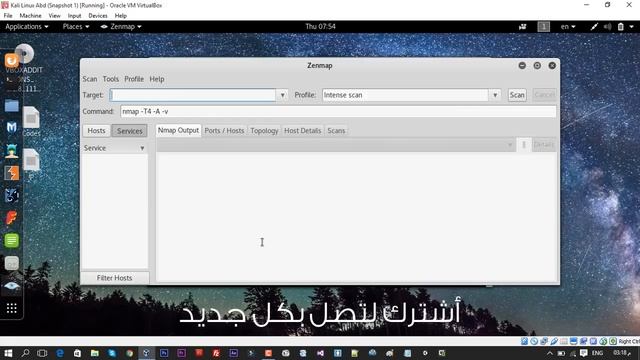Open volume speaker icon in Kali top bar
640x360 pixels.
click(607, 27)
